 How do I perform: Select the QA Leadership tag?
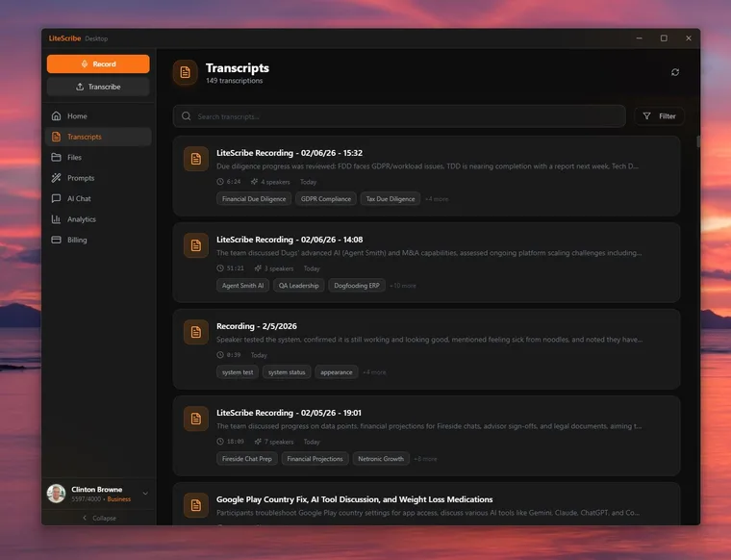pos(299,286)
